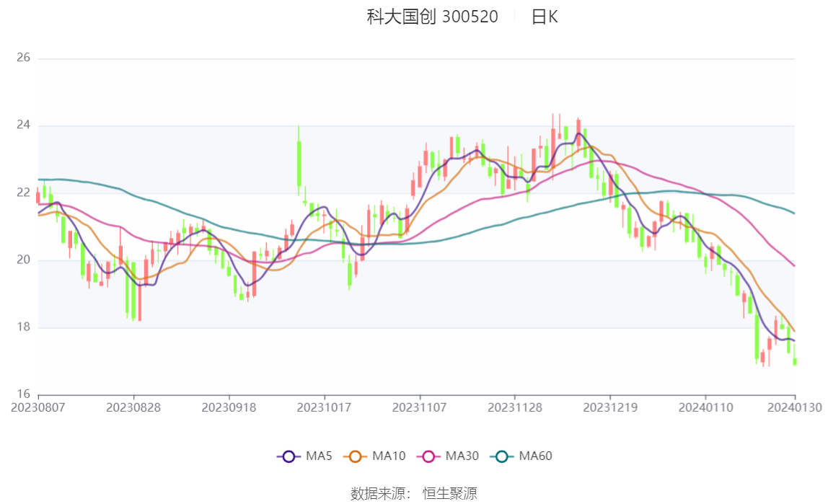The image size is (828, 504).
Task: Toggle the MA60 legend item
Action: coord(521,456)
